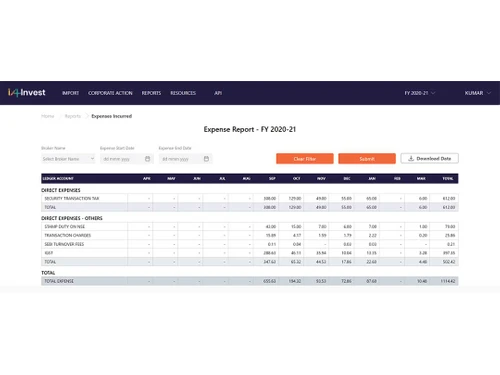Click the APR column header
500x375 pixels.
click(147, 179)
